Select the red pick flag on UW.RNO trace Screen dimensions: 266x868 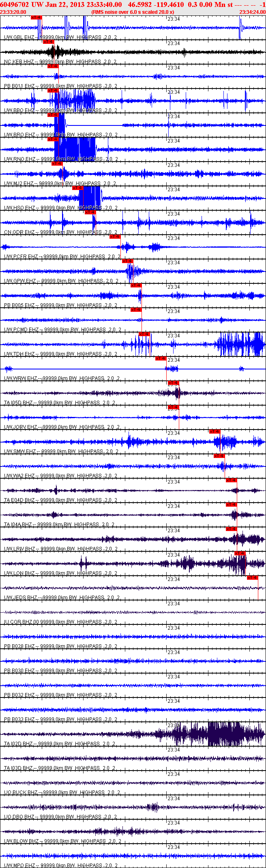(x=53, y=139)
